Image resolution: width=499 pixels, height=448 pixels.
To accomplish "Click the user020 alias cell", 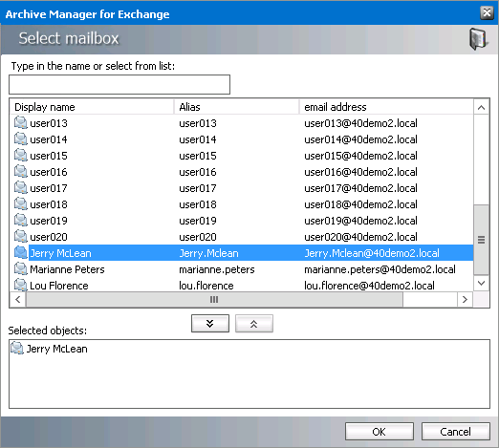I will click(198, 237).
